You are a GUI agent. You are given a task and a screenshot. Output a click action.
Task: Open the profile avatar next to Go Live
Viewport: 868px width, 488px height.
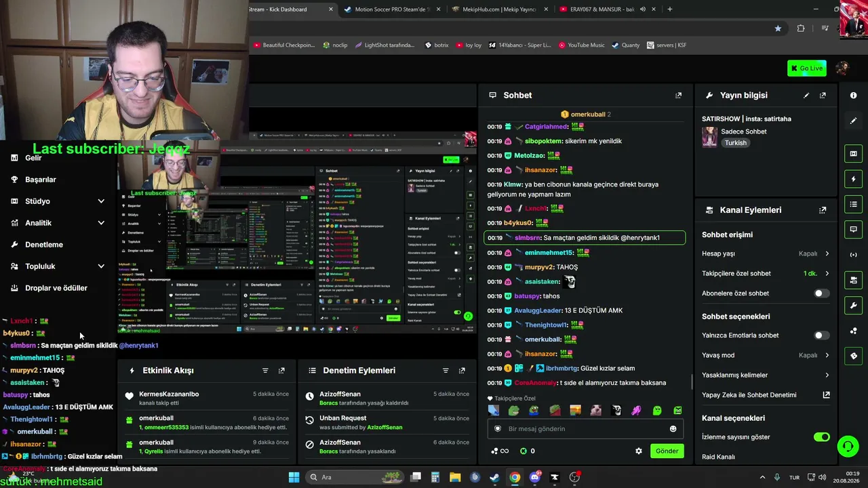click(842, 68)
